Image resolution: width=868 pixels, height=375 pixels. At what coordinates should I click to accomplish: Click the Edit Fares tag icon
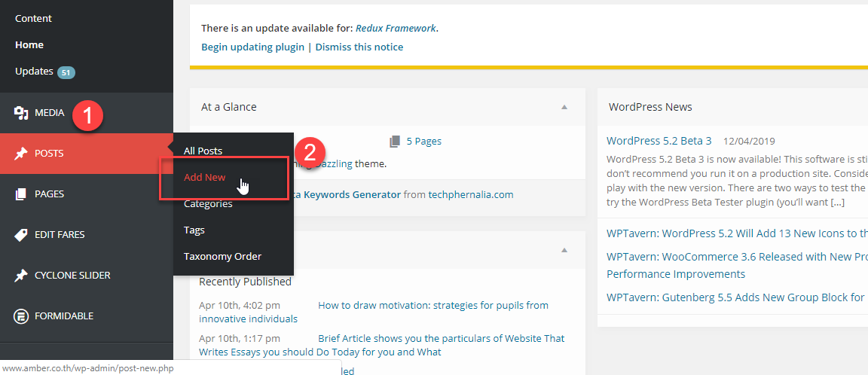pos(21,234)
